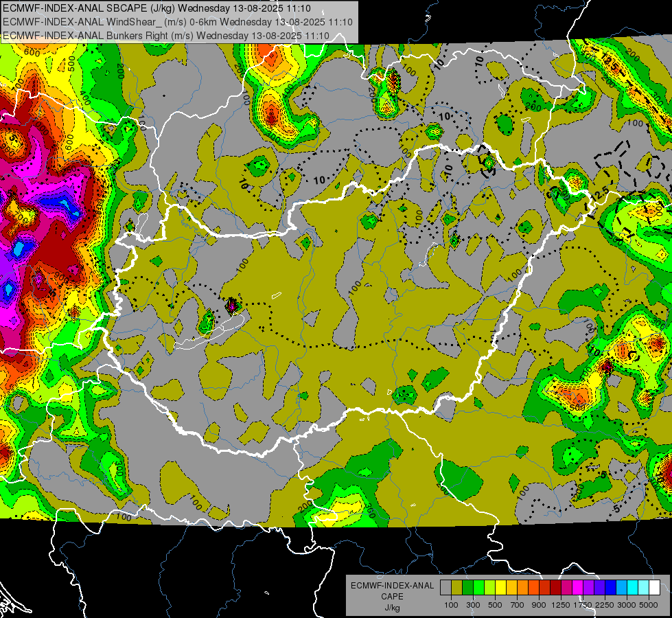
Task: Click the WindShear_ (m/s) 0-6km title line
Action: [x=177, y=22]
